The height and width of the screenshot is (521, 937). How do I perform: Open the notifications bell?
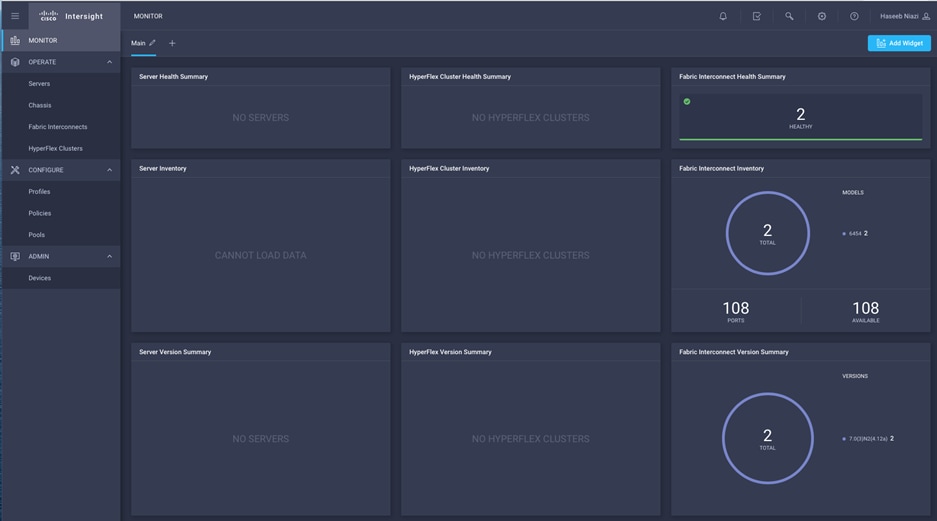(723, 16)
